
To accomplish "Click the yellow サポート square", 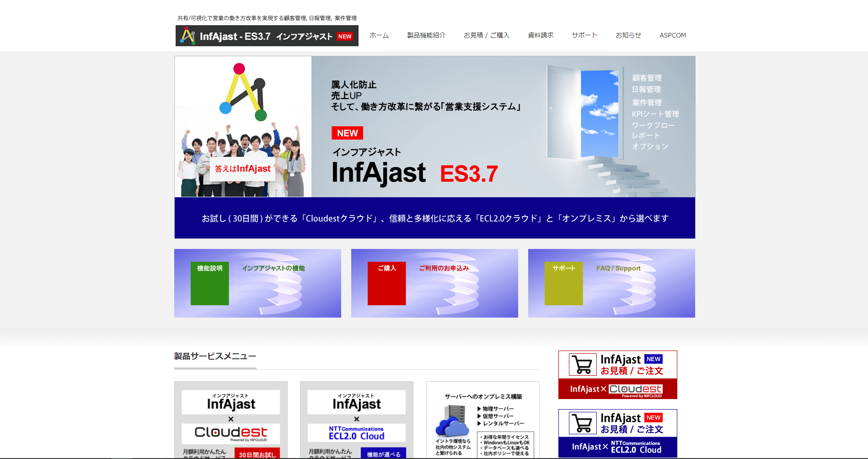I will click(x=563, y=283).
